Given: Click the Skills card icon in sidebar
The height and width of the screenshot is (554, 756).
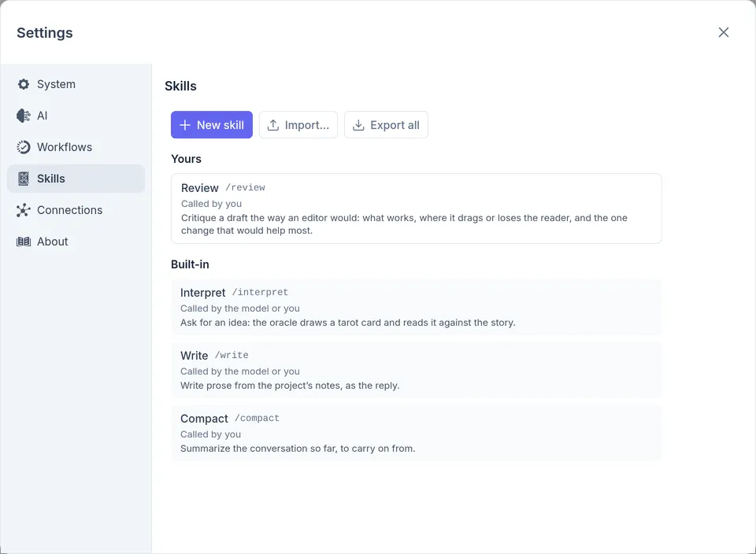Looking at the screenshot, I should click(23, 179).
